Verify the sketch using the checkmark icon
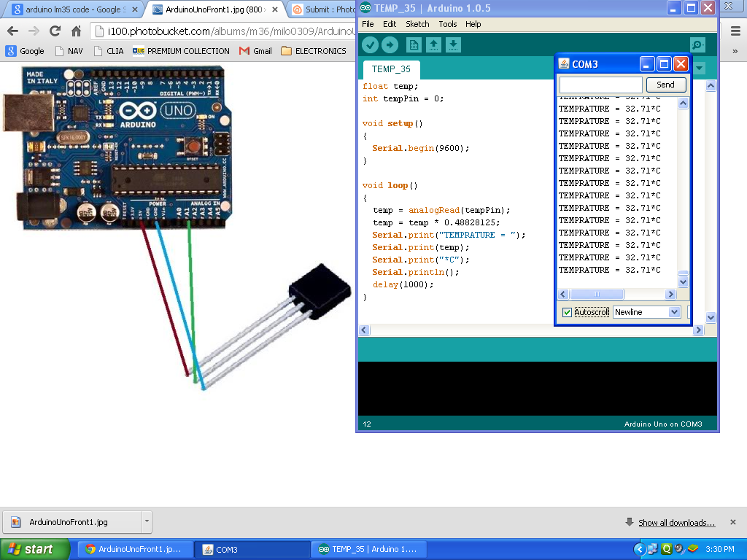Viewport: 747px width, 560px height. (370, 44)
